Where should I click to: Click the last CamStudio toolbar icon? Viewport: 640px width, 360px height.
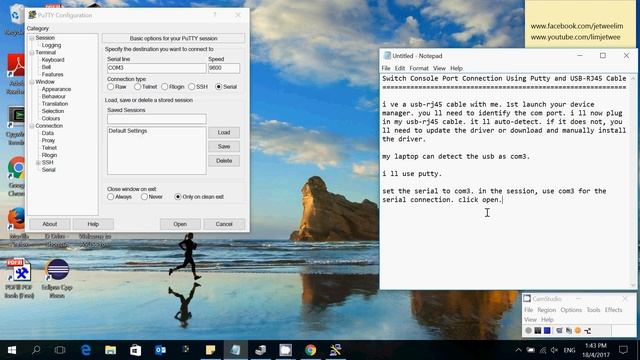point(587,331)
